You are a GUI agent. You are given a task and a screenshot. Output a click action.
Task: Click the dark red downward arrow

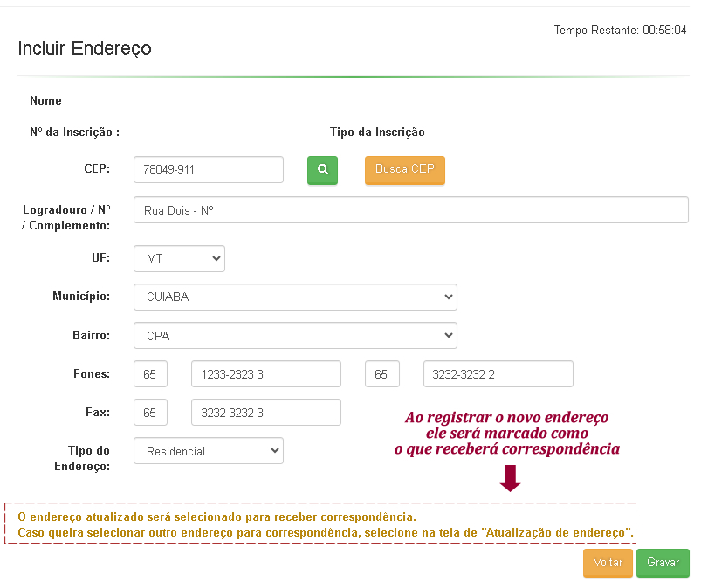[511, 477]
